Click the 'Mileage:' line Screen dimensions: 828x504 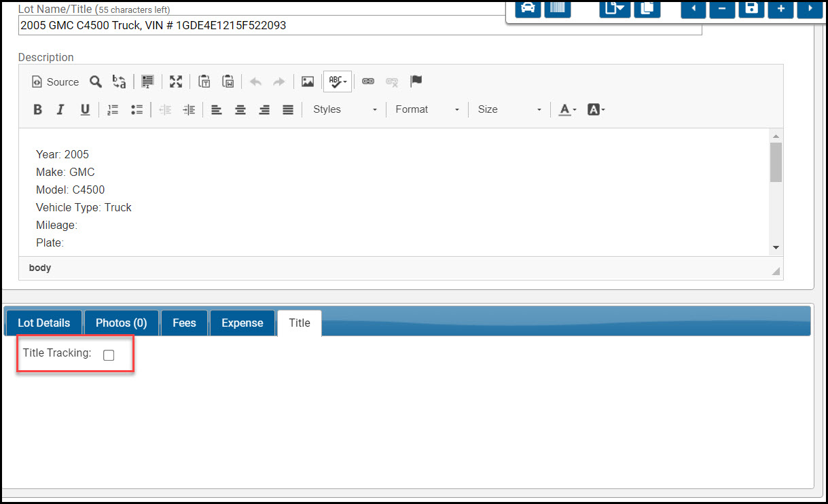click(57, 225)
